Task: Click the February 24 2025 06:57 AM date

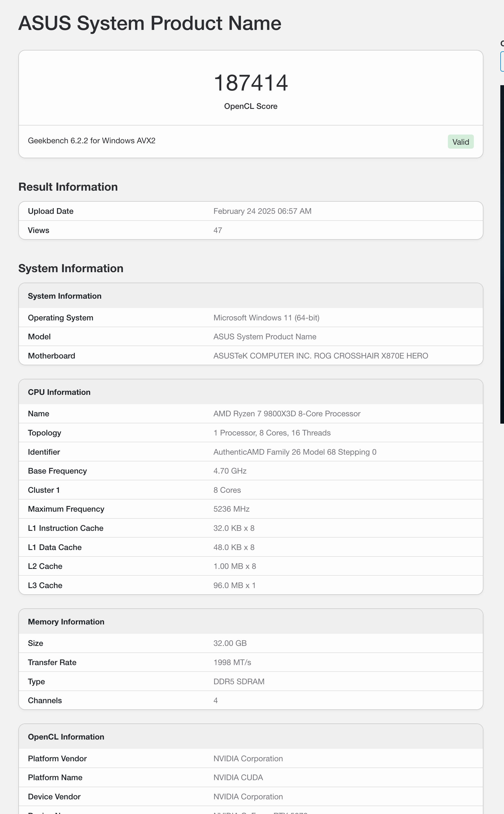Action: pos(262,211)
